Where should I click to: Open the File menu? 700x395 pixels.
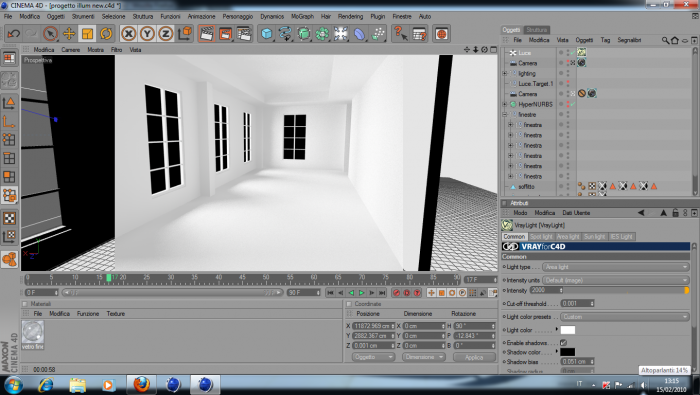point(8,17)
